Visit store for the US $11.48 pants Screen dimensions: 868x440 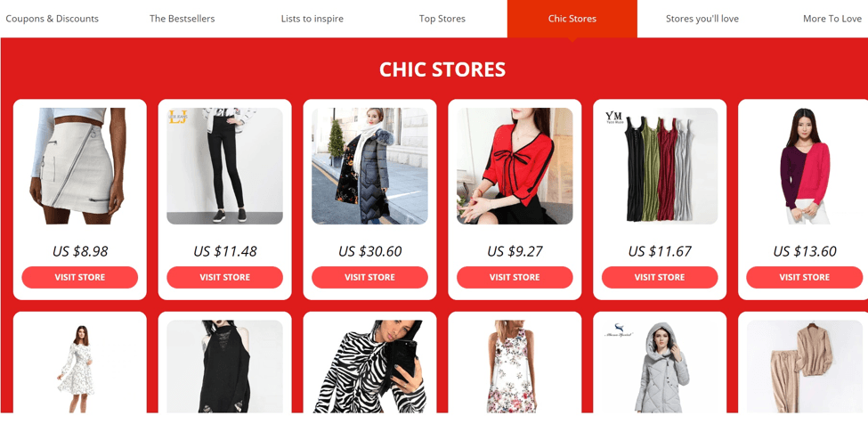pyautogui.click(x=224, y=277)
